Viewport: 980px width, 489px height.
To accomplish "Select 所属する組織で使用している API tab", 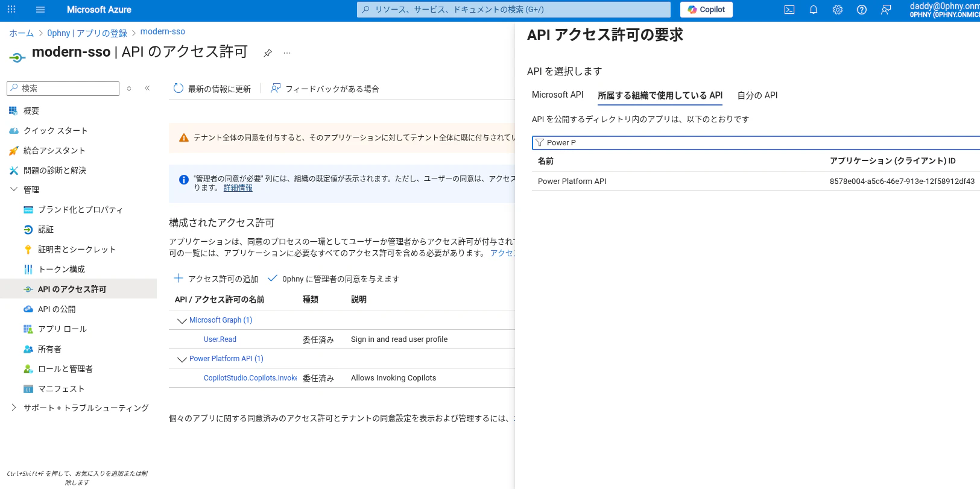I will (660, 95).
